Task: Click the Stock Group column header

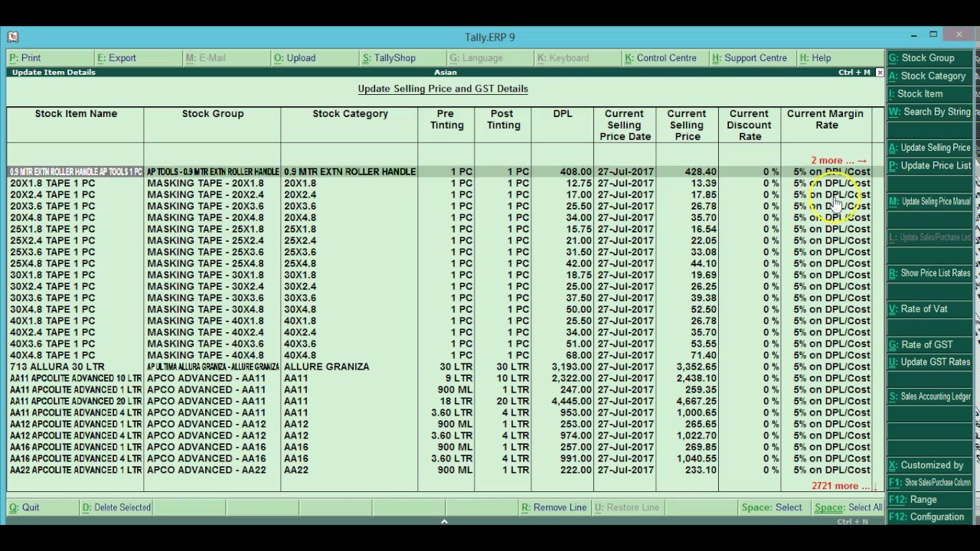Action: 213,114
